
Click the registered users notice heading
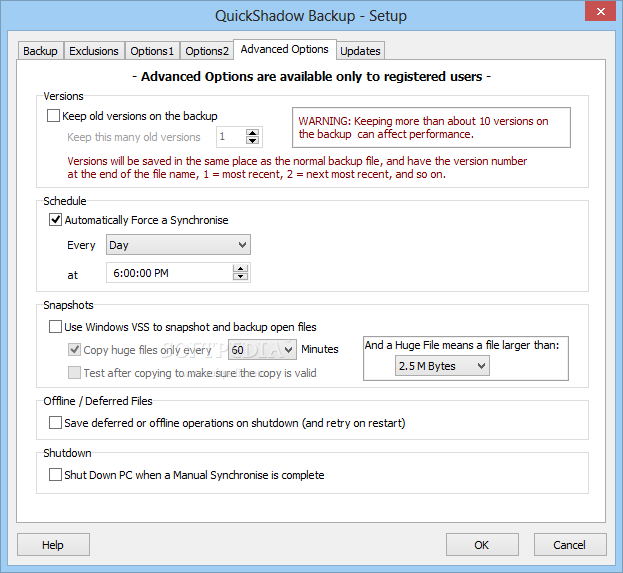click(x=312, y=76)
